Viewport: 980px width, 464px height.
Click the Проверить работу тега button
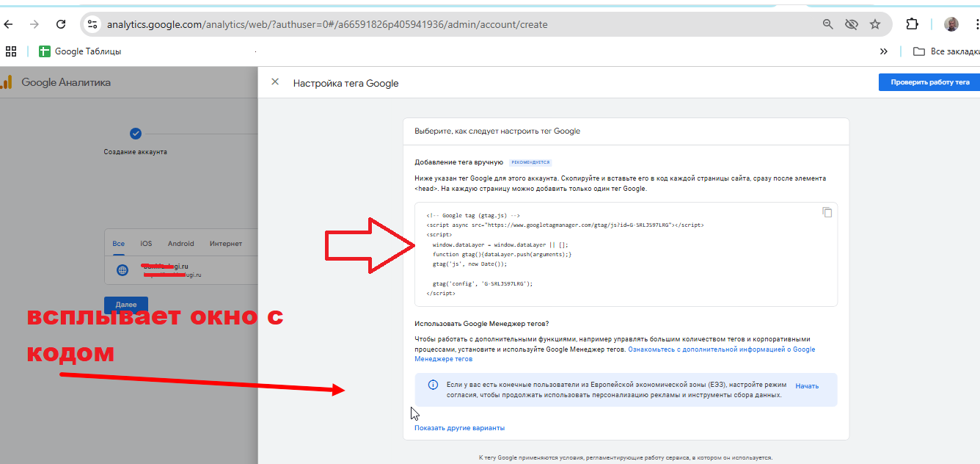click(929, 82)
